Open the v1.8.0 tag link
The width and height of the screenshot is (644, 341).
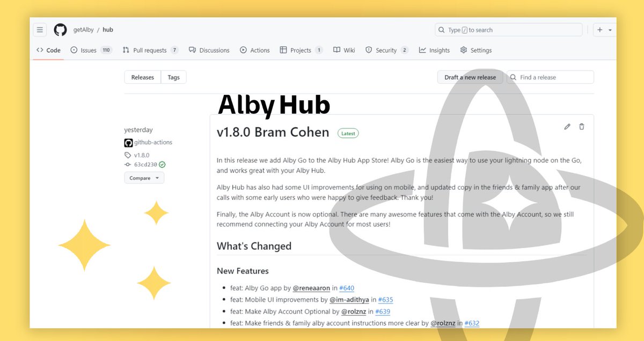(x=142, y=155)
